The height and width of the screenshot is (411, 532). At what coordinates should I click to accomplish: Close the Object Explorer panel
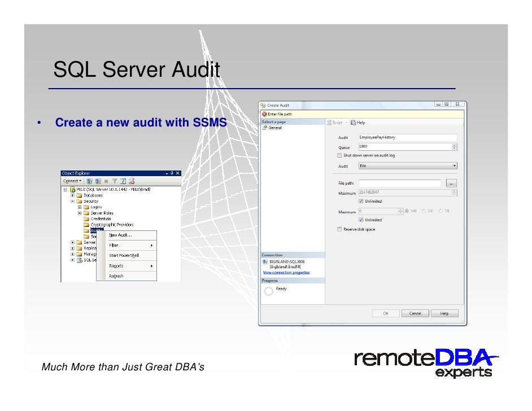click(x=177, y=173)
